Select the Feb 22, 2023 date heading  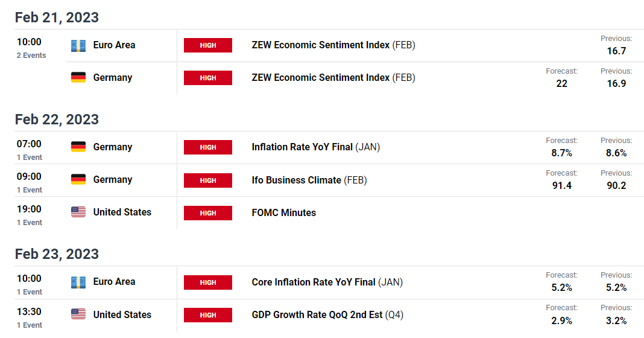click(57, 120)
